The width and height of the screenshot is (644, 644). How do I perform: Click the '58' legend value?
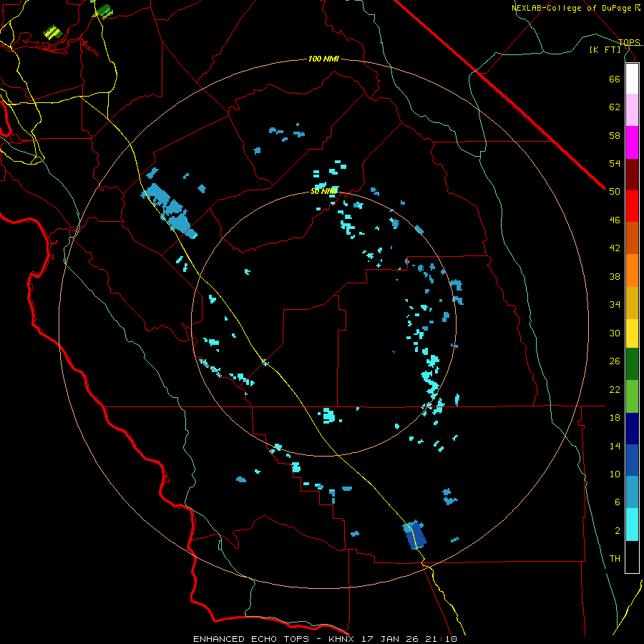click(615, 135)
